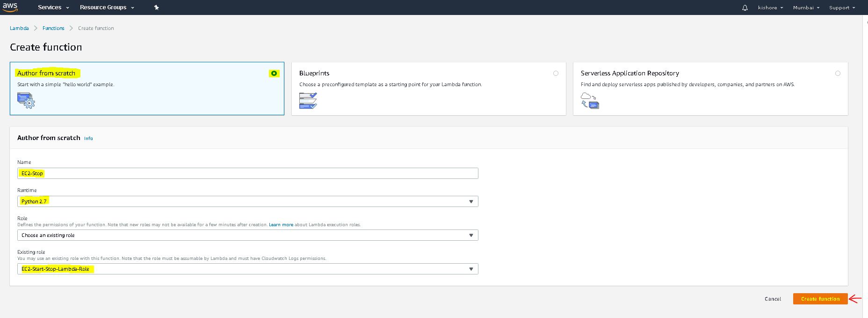Image resolution: width=868 pixels, height=318 pixels.
Task: Expand the Existing role dropdown
Action: [x=247, y=269]
